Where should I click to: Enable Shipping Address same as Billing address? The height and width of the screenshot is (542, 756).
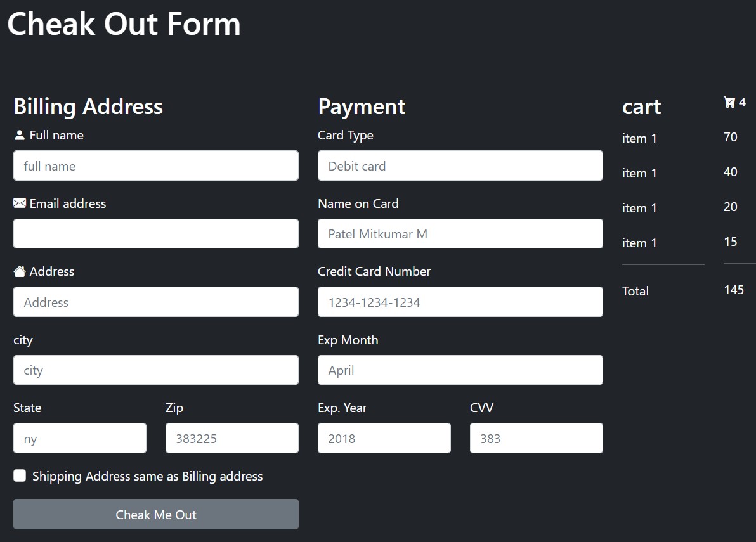point(20,475)
